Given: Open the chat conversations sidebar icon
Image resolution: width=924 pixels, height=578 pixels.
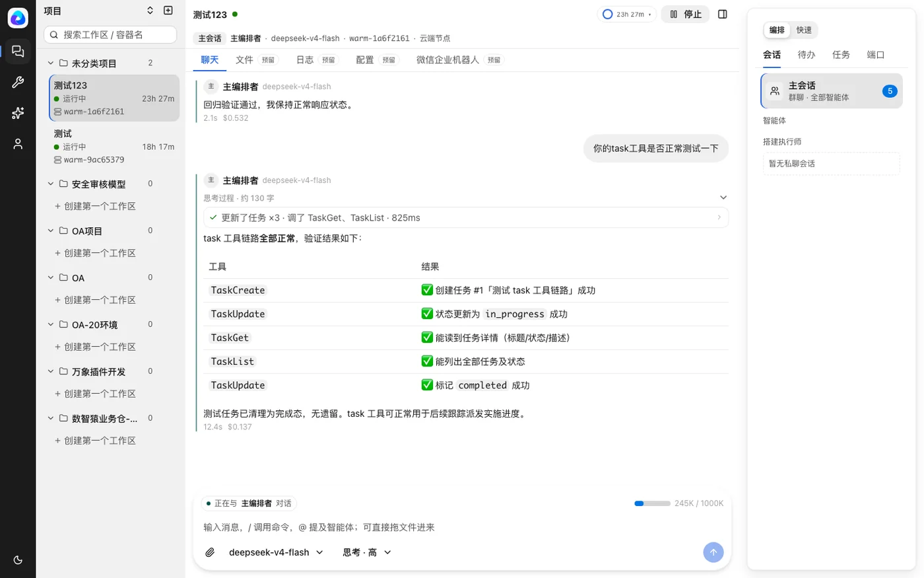Looking at the screenshot, I should (x=18, y=51).
